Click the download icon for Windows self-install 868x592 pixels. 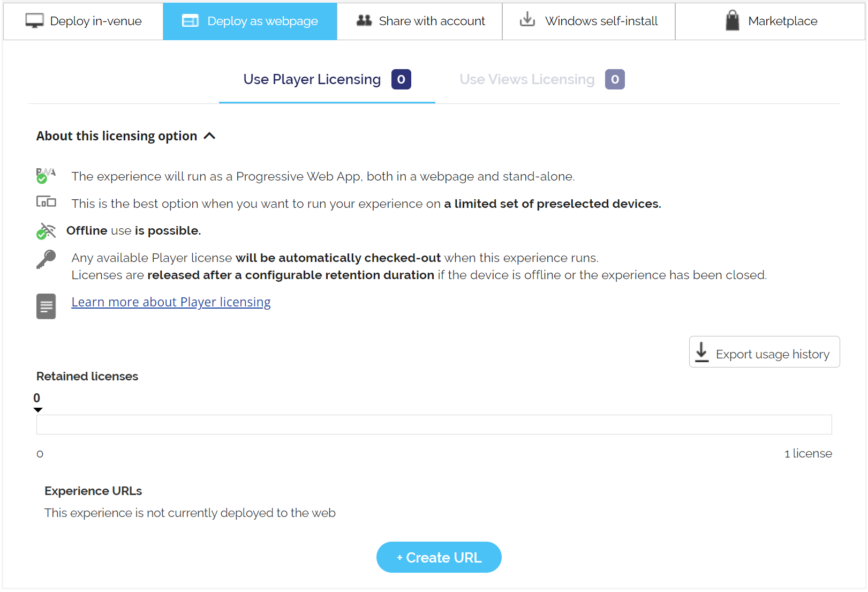(x=527, y=20)
